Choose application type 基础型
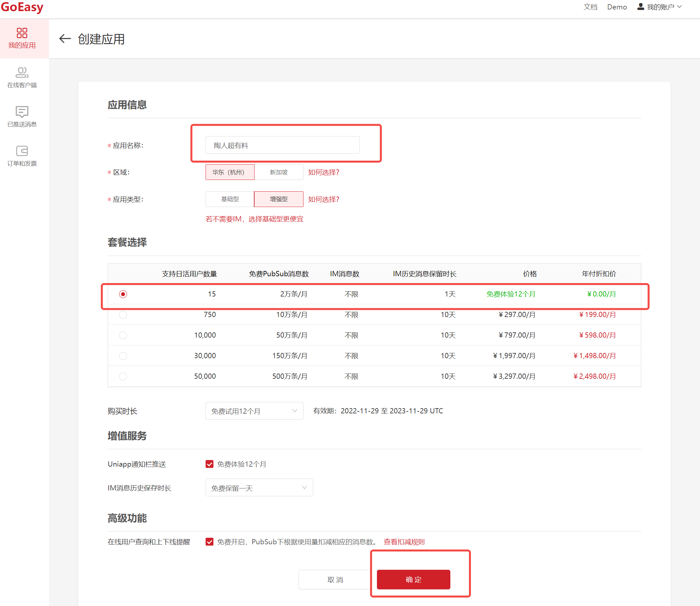This screenshot has height=606, width=700. pyautogui.click(x=230, y=199)
